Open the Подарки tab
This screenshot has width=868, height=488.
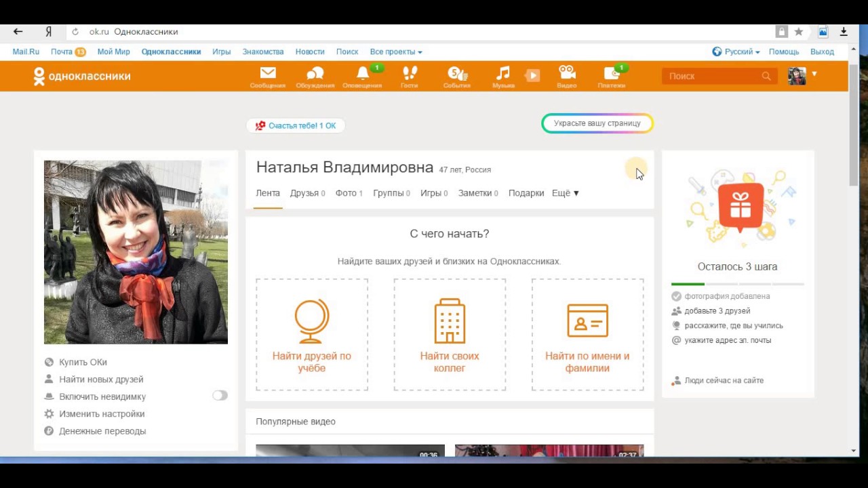526,193
